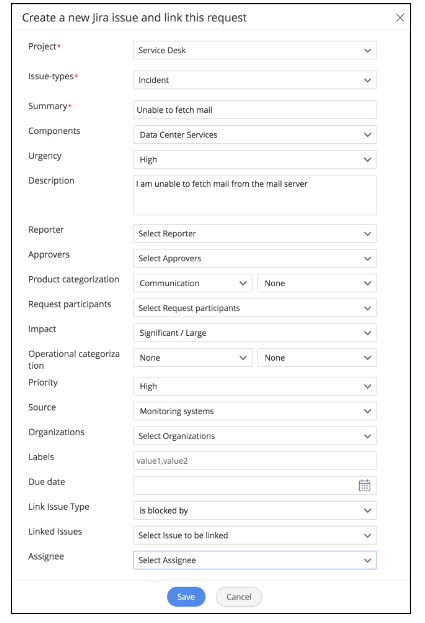Open the Due date calendar picker icon
Image resolution: width=425 pixels, height=623 pixels.
coord(364,485)
